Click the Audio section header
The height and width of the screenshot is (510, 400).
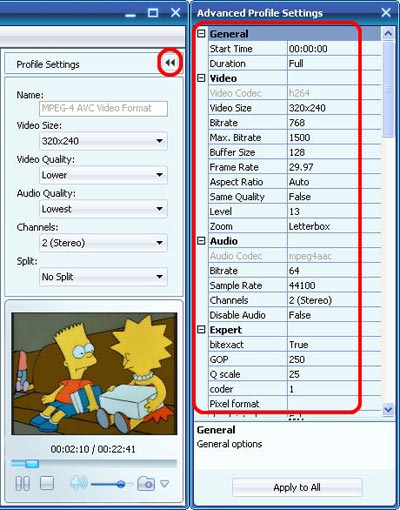point(294,241)
